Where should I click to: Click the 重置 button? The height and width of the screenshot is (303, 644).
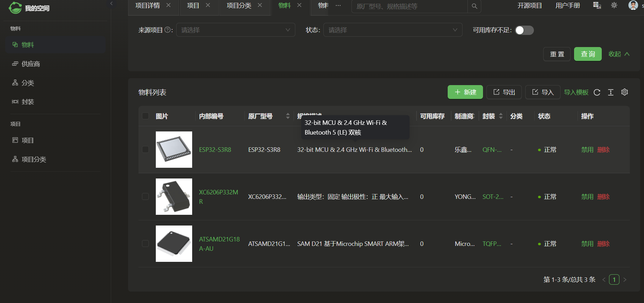click(557, 54)
